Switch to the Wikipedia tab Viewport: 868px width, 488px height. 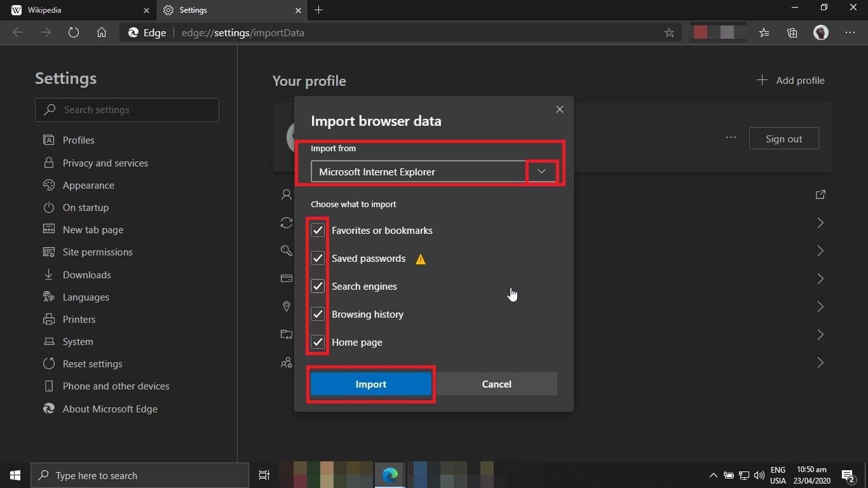pos(78,10)
